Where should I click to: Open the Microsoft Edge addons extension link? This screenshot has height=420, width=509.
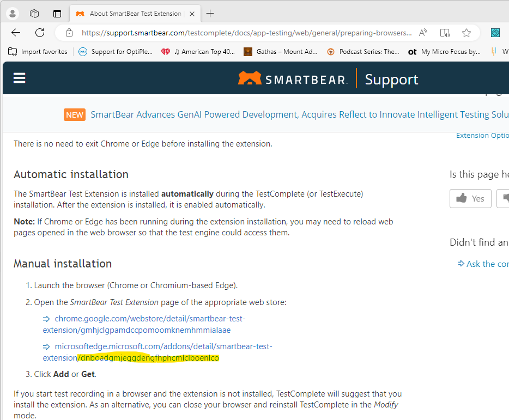click(x=157, y=352)
